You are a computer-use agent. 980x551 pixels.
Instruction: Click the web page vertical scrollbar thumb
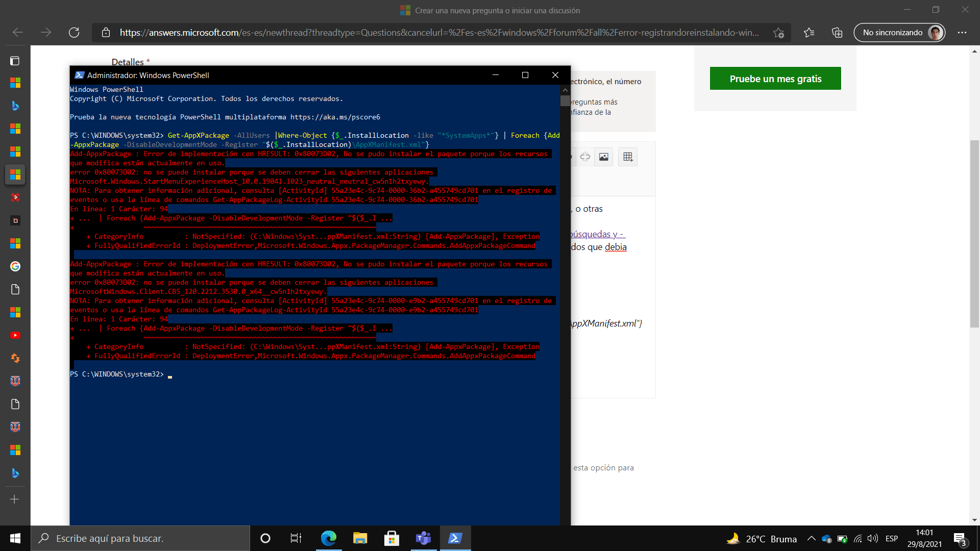point(974,233)
